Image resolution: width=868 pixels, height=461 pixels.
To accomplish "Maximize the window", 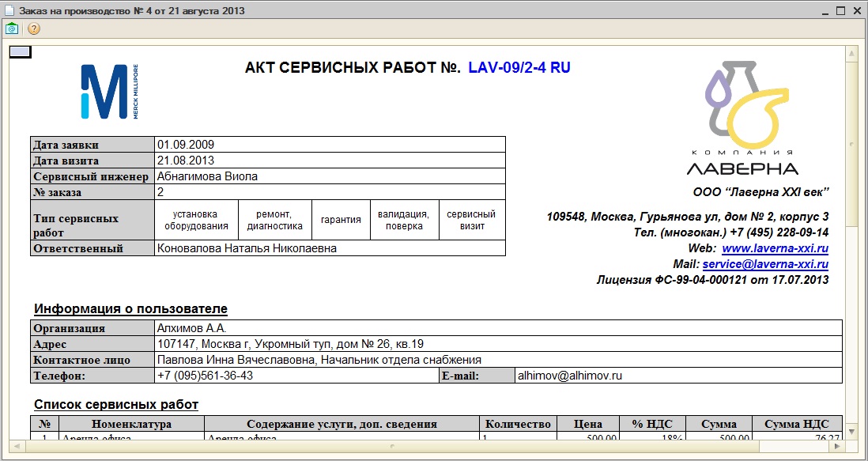I will [x=840, y=10].
